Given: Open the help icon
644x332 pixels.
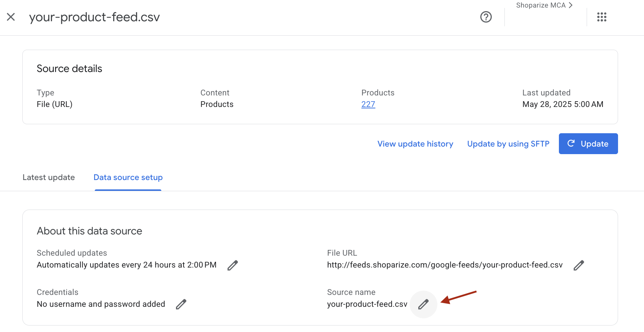Looking at the screenshot, I should [x=486, y=17].
